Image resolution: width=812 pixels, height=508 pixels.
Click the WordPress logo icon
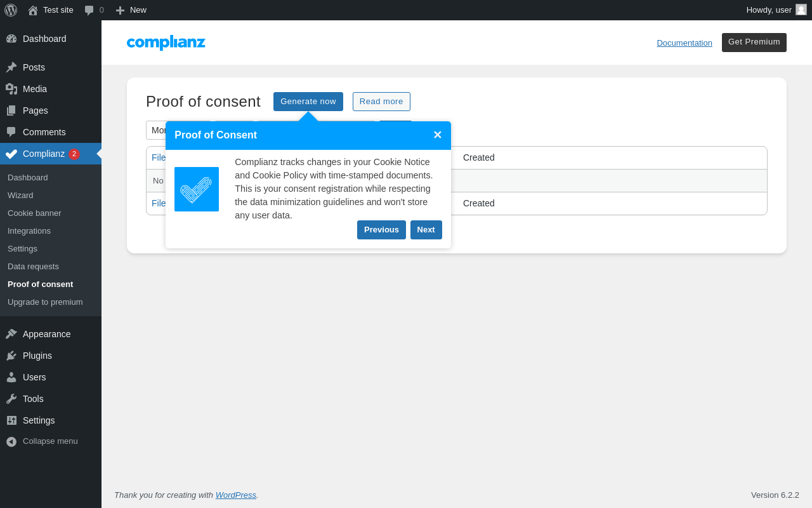[x=11, y=10]
